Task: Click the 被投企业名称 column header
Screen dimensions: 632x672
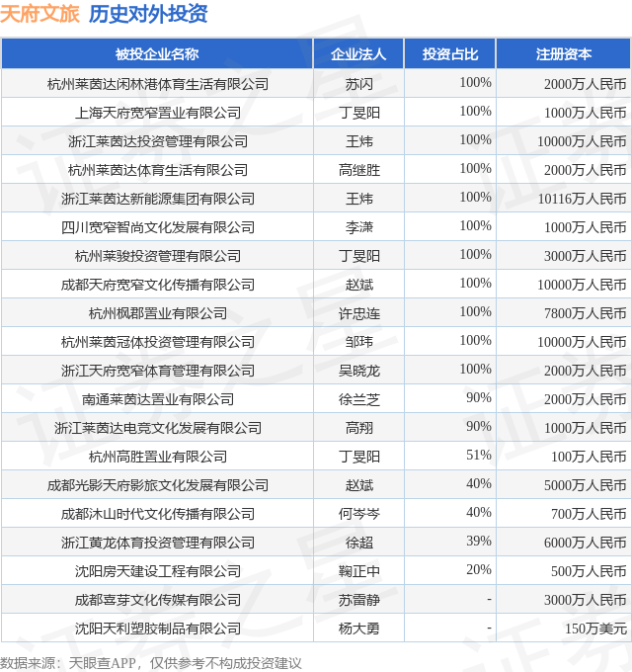Action: click(157, 54)
